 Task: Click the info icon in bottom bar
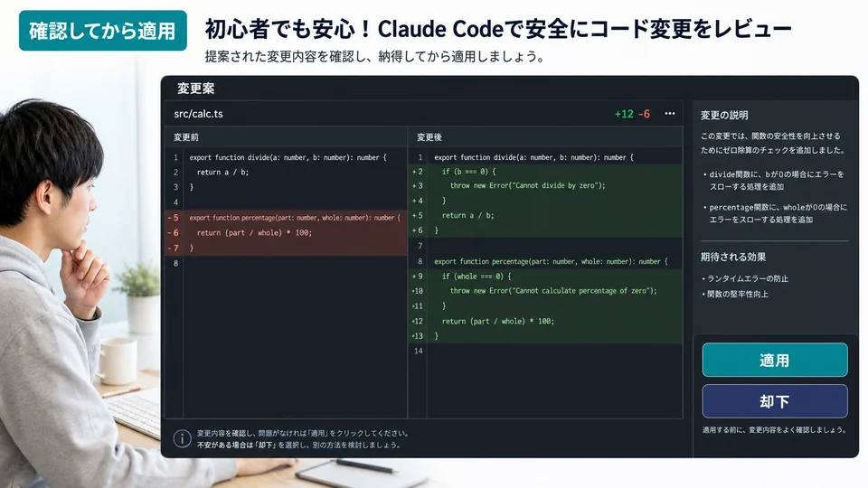tap(182, 439)
